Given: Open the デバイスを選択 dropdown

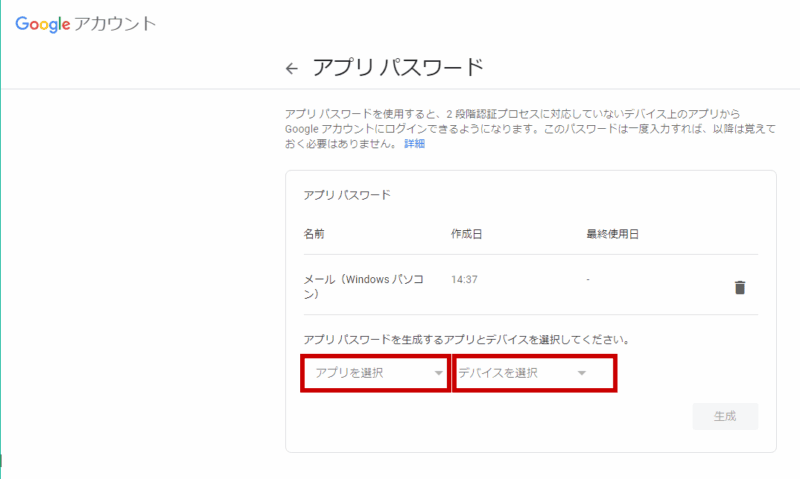Looking at the screenshot, I should coord(533,373).
